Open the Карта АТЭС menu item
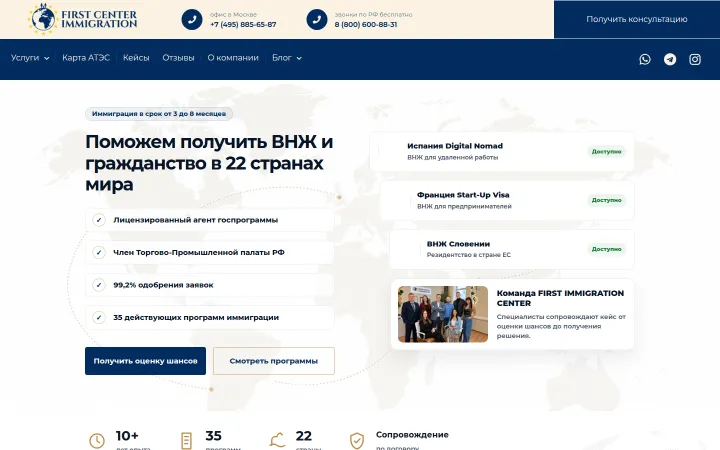Viewport: 720px width, 450px height. 86,58
